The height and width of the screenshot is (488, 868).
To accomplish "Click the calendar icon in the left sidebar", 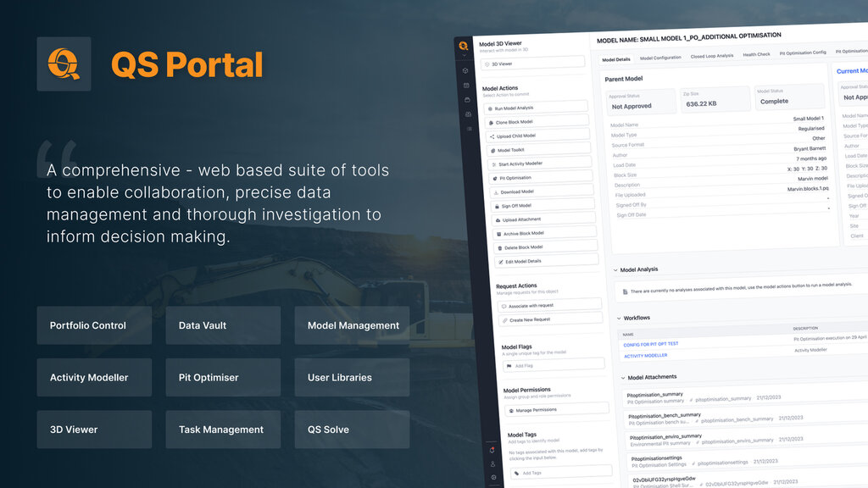I will (x=466, y=85).
